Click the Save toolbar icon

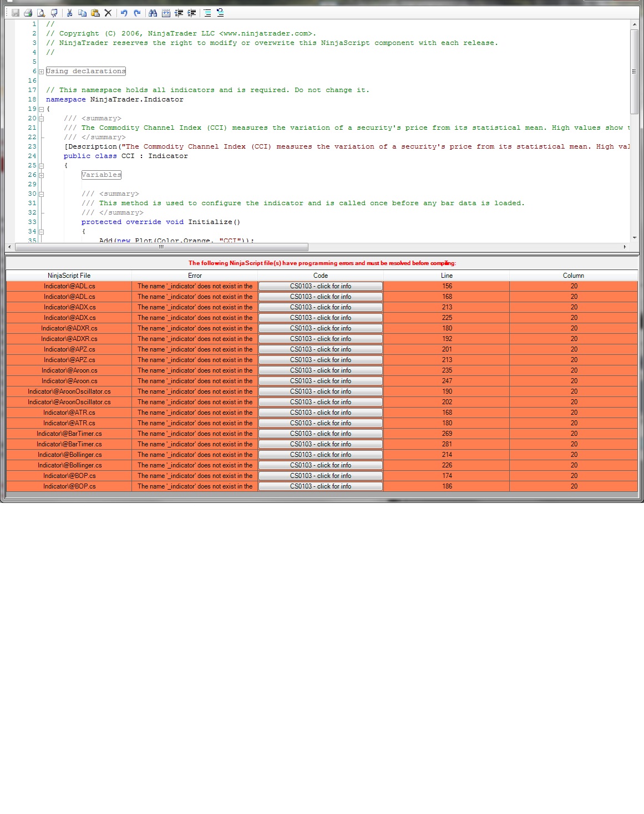[16, 13]
